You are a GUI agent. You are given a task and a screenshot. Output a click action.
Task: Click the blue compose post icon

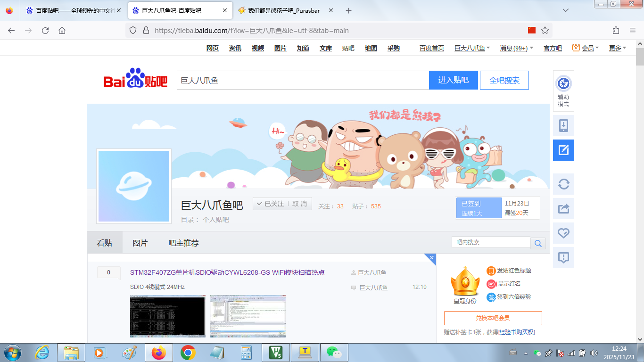[563, 150]
